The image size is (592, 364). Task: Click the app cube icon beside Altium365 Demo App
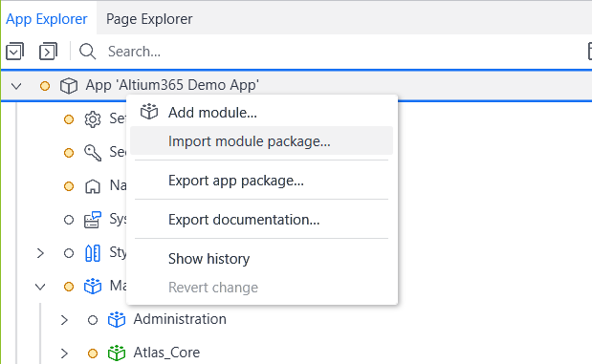click(69, 86)
